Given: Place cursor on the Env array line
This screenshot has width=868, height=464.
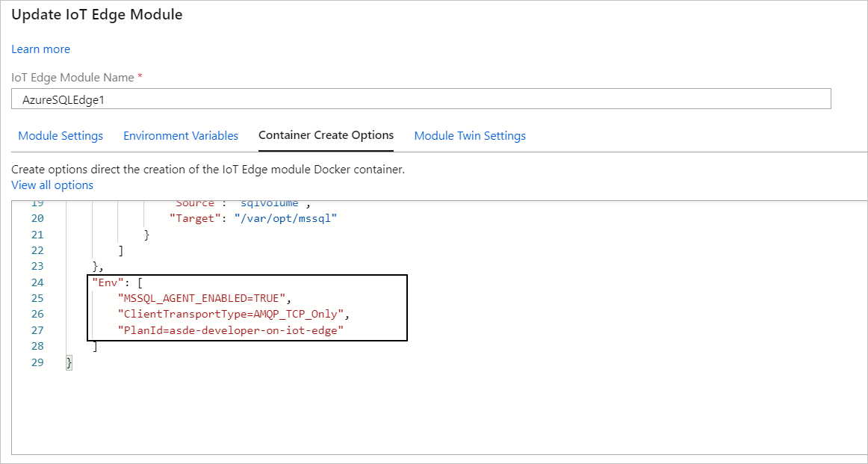Looking at the screenshot, I should tap(112, 282).
